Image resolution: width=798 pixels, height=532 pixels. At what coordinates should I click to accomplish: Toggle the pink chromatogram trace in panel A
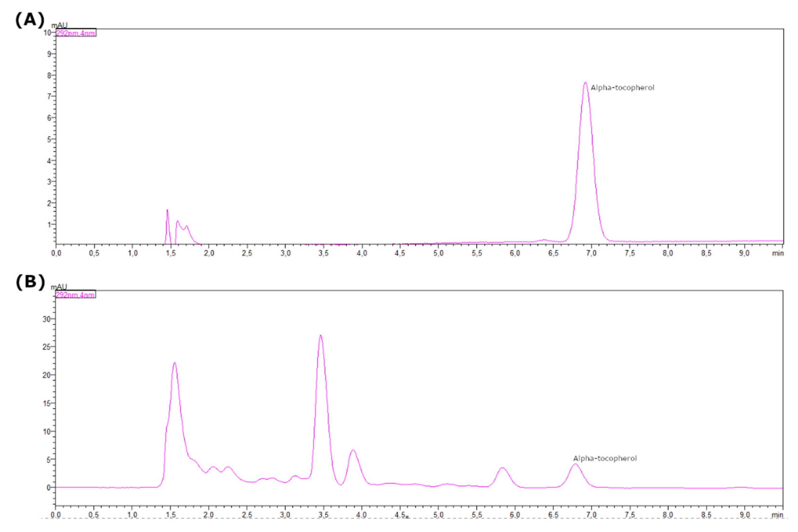[x=586, y=136]
